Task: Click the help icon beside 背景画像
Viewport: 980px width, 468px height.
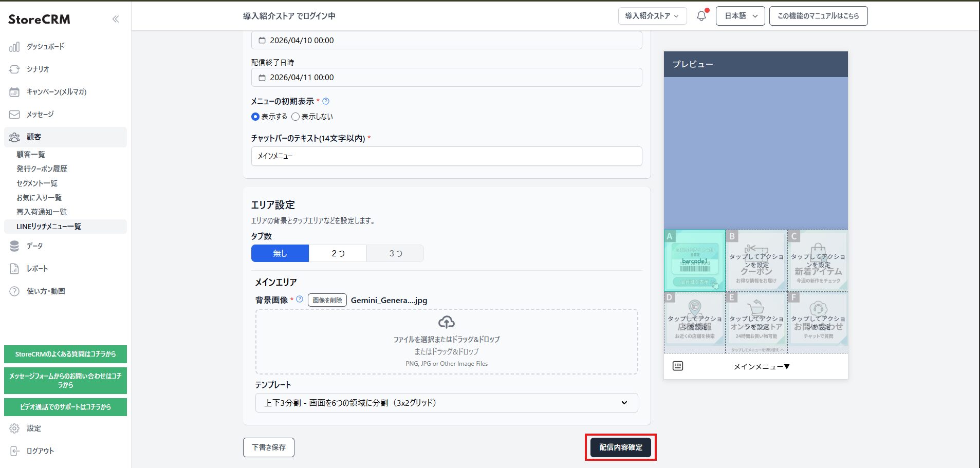Action: click(x=300, y=299)
